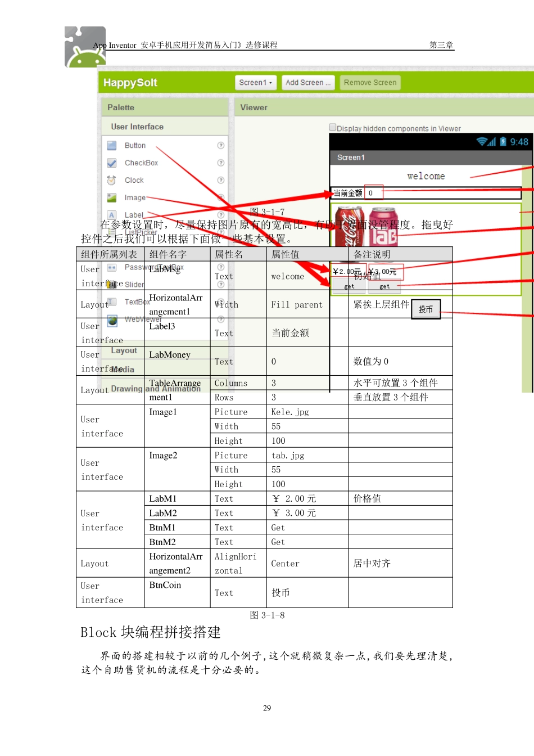
Task: Click the 组件名字 column header
Action: (177, 254)
